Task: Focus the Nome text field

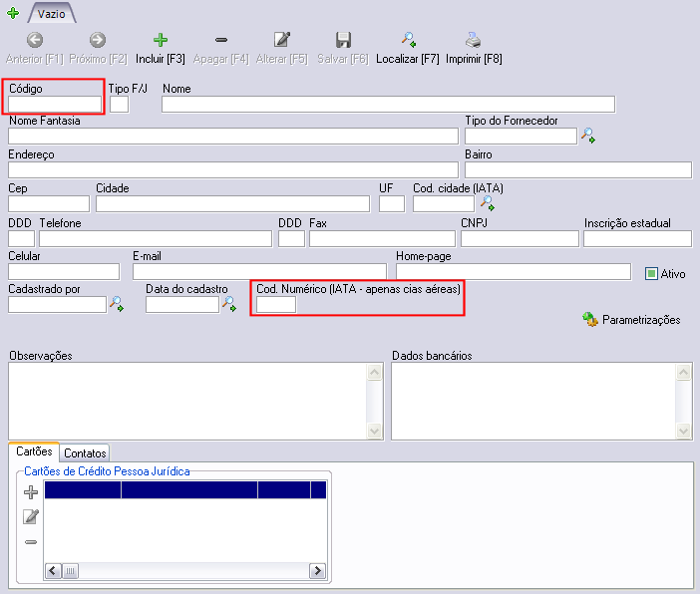Action: [x=389, y=105]
